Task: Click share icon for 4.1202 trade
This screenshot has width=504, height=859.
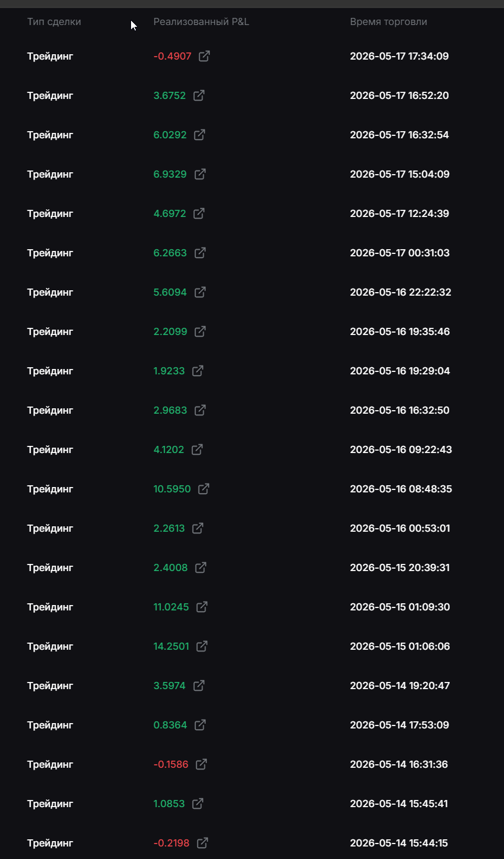Action: point(197,449)
